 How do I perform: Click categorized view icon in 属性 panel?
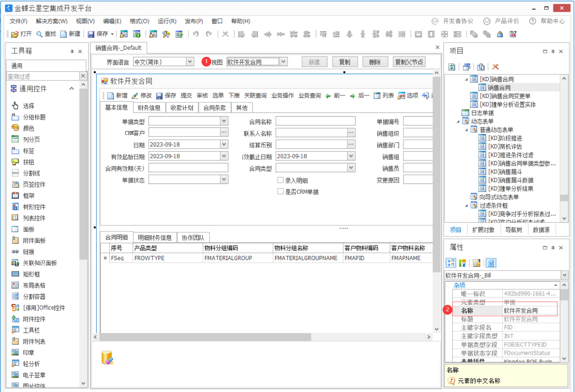tap(451, 263)
